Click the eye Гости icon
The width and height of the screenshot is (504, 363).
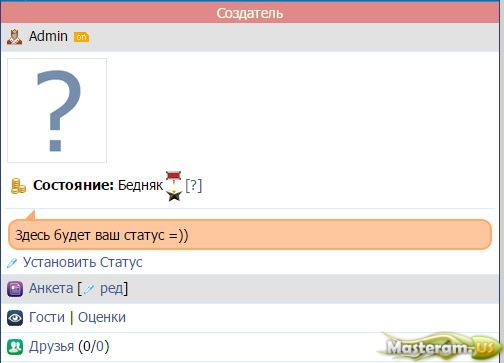[15, 318]
